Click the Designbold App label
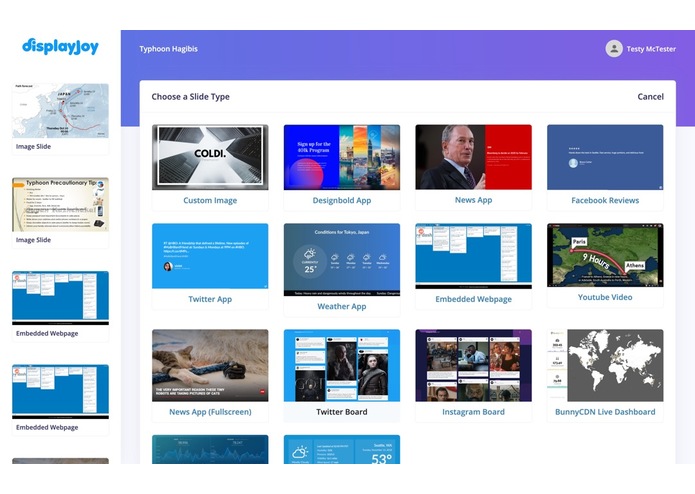 coord(342,200)
